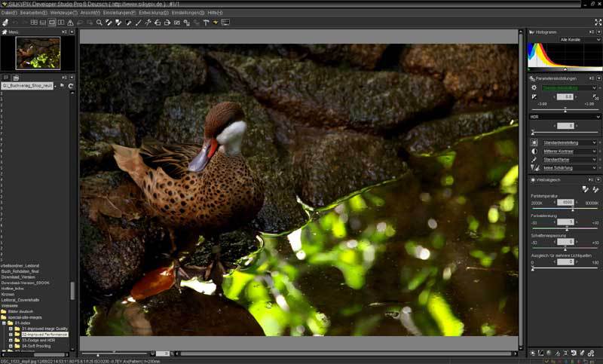
Task: Click fullscreen arrows icon at top right
Action: click(x=598, y=23)
